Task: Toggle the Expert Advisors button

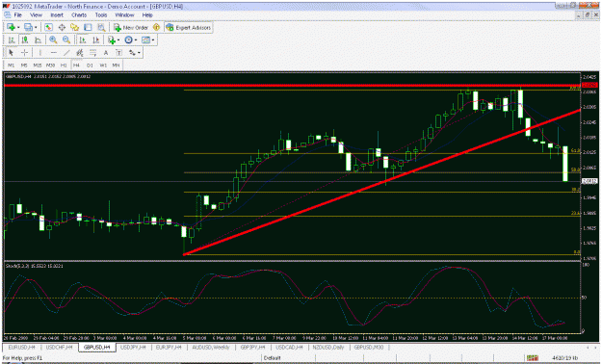Action: pos(188,27)
